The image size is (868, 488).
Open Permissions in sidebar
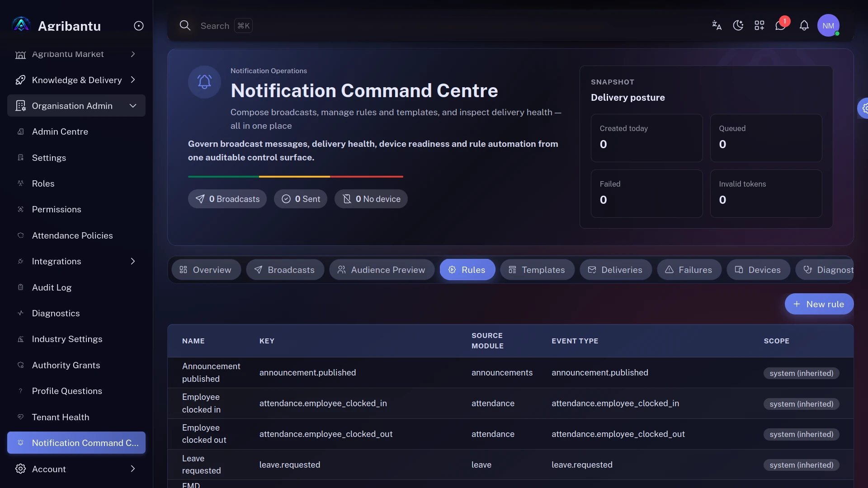[x=76, y=209]
